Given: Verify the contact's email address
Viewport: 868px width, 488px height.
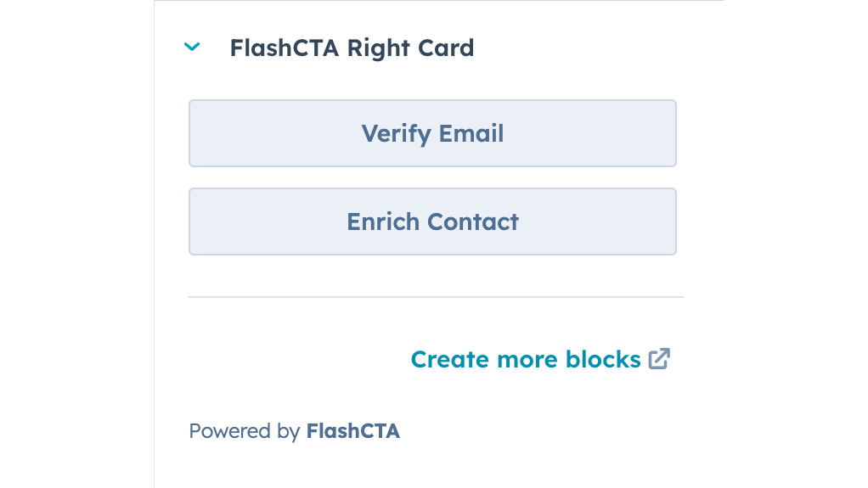Looking at the screenshot, I should (432, 133).
